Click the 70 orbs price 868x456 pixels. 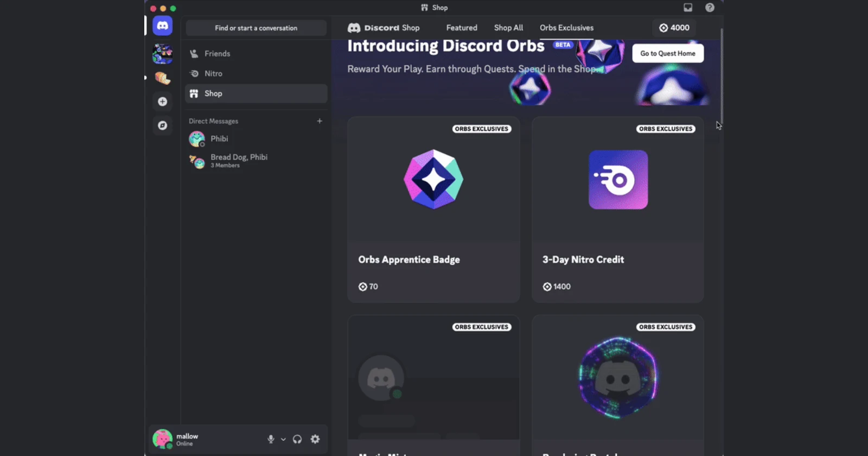[x=368, y=287]
